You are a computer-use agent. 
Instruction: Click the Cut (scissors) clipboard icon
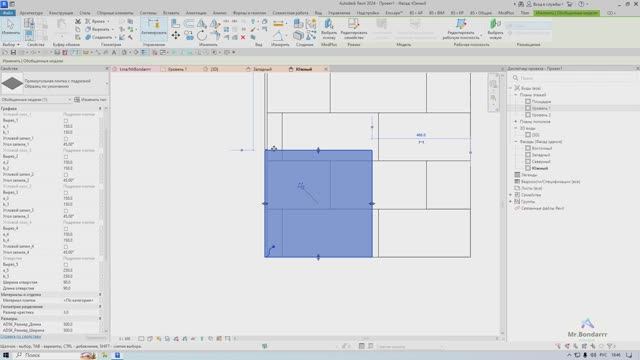(x=78, y=21)
